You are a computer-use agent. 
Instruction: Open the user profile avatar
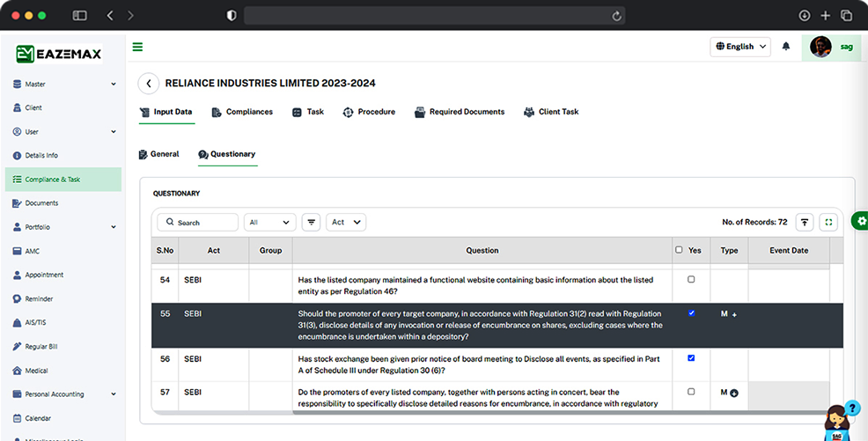click(x=820, y=47)
